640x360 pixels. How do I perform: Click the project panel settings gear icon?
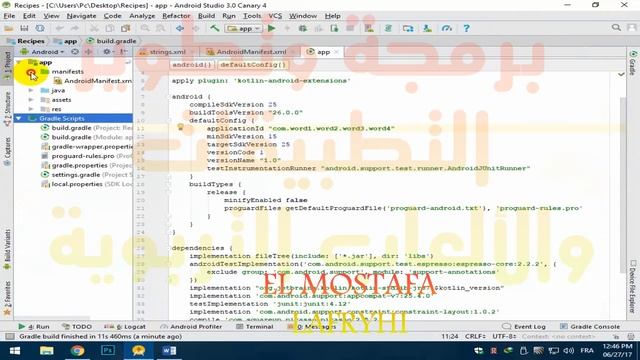point(107,52)
